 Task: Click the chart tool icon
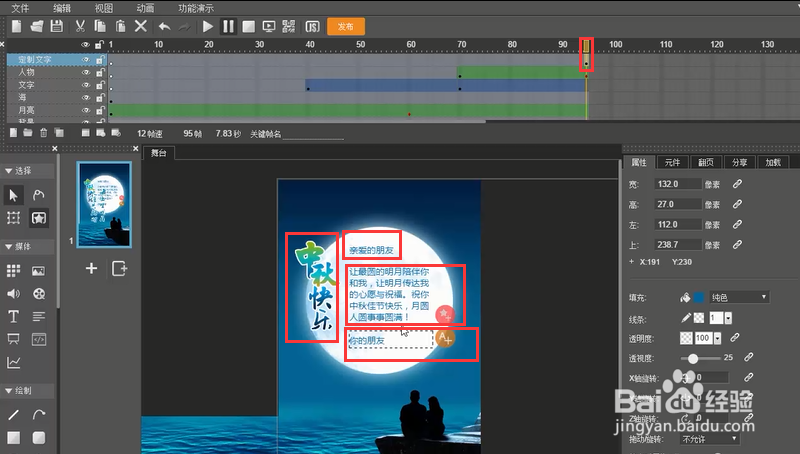[x=13, y=363]
